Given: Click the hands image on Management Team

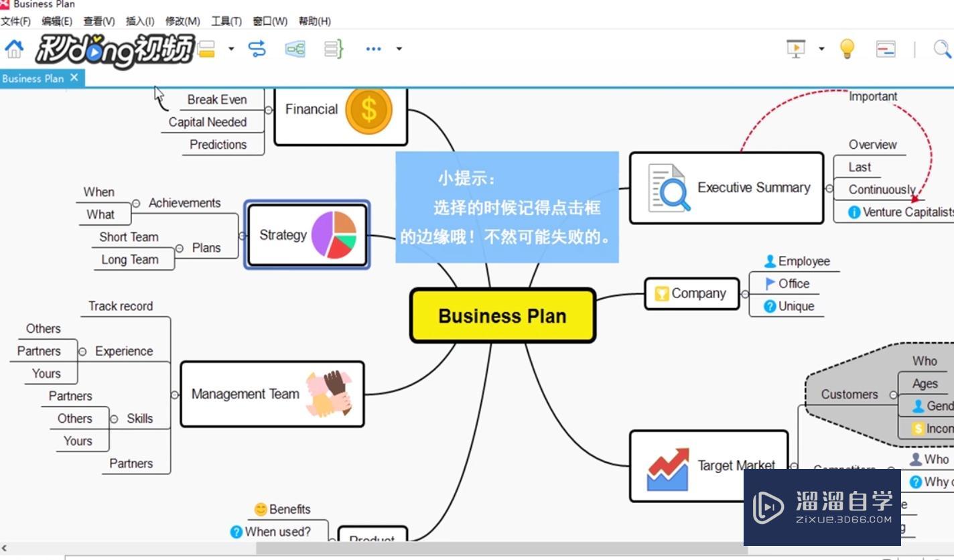Looking at the screenshot, I should [329, 394].
